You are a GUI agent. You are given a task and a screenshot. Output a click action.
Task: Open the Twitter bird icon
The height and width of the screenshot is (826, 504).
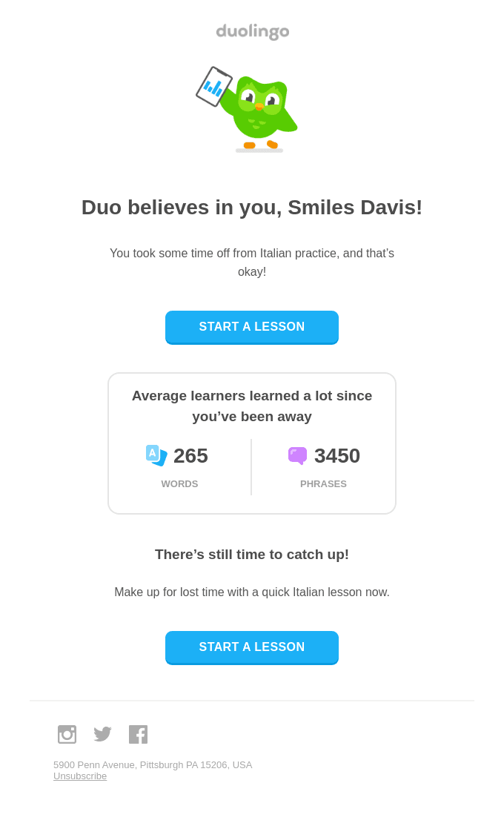point(103,734)
